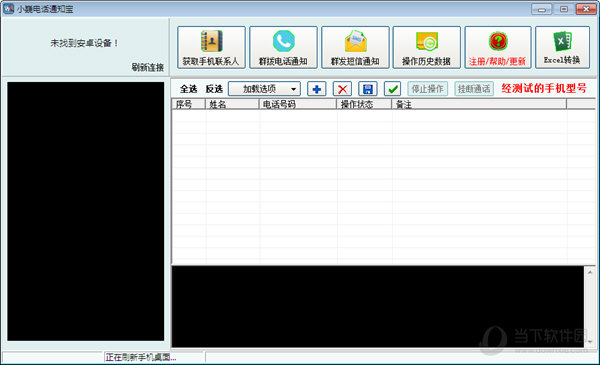Sort by 姓名 column header

(232, 104)
